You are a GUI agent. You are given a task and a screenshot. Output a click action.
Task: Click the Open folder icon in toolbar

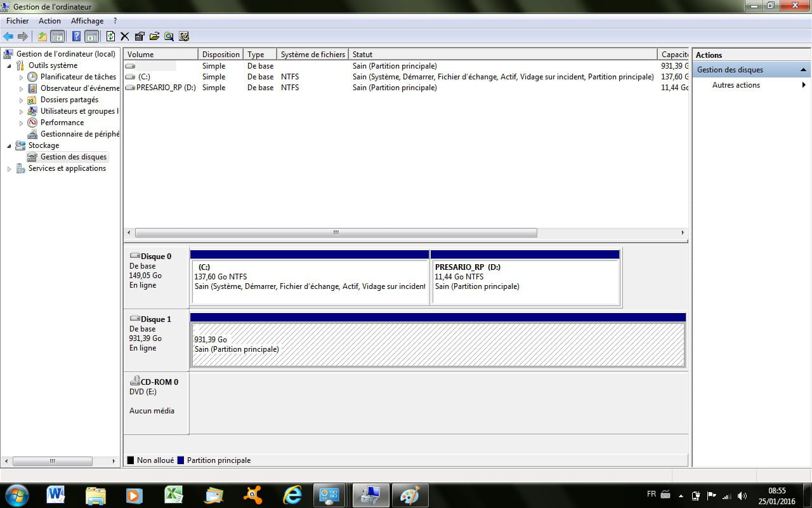pyautogui.click(x=154, y=37)
